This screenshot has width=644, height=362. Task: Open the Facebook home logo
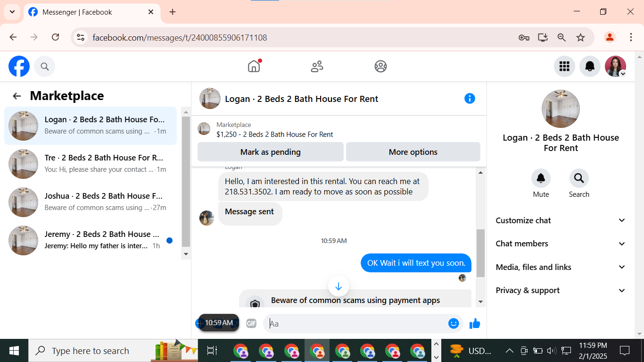click(19, 67)
